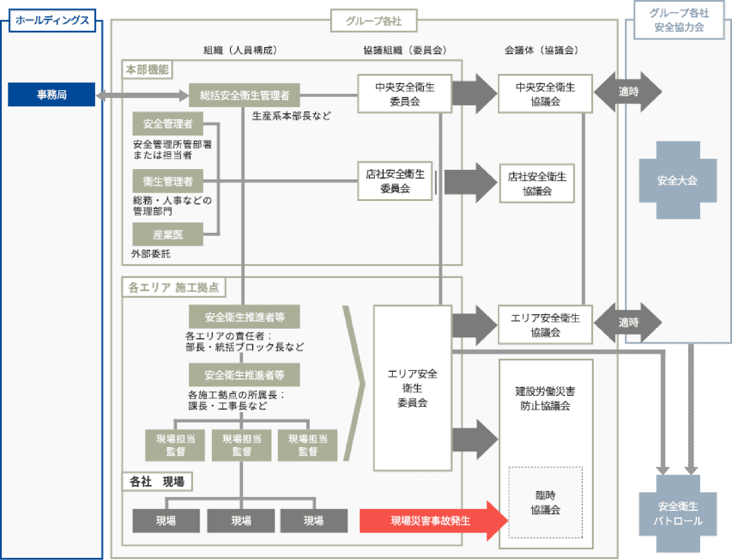Click gray arrow from 店社安全衛生委員会 to 協議会
Viewport: 732px width, 560px height.
coord(471,183)
